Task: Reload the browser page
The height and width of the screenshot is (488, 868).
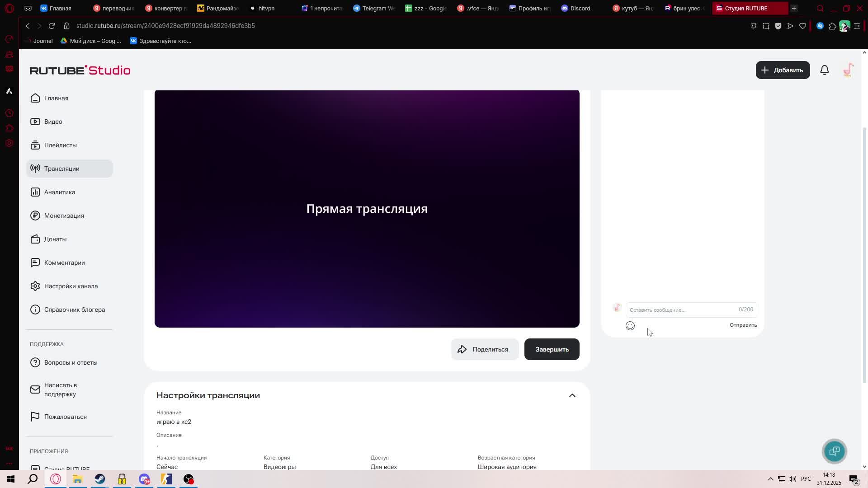Action: (52, 26)
